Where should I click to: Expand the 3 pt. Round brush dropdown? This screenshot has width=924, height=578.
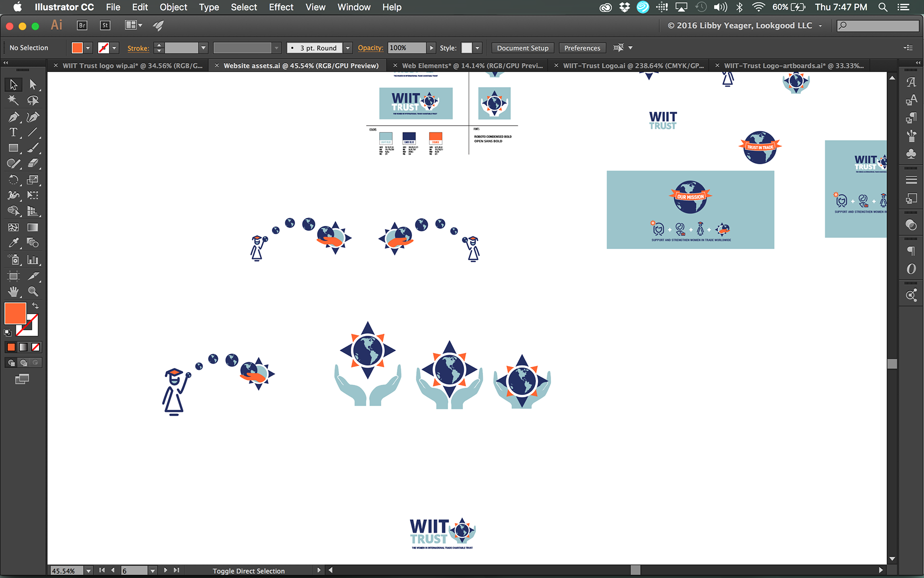pyautogui.click(x=347, y=48)
